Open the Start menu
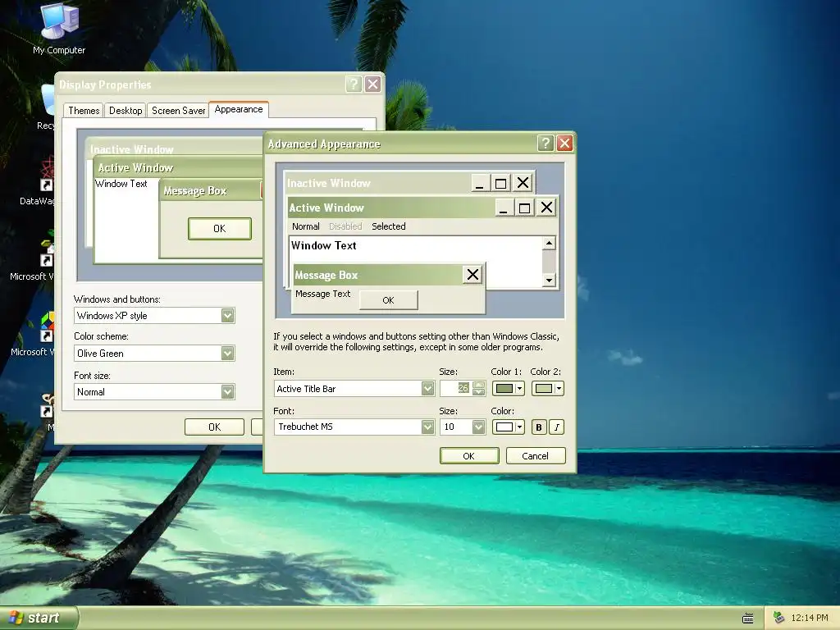Screen dimensions: 840x630 pyautogui.click(x=39, y=618)
